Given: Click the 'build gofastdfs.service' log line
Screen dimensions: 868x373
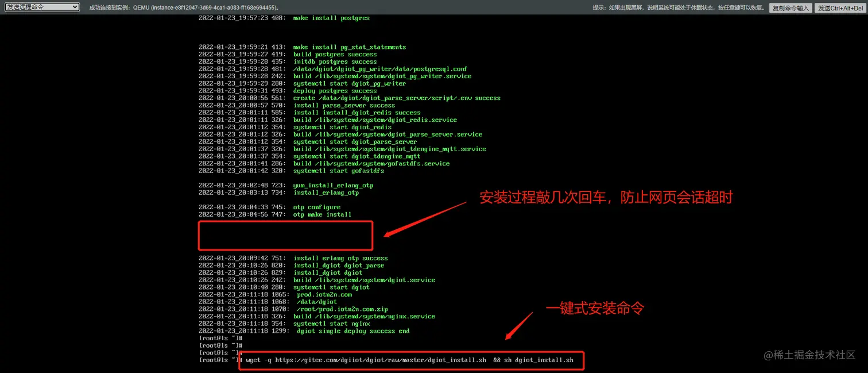Looking at the screenshot, I should pyautogui.click(x=324, y=164).
